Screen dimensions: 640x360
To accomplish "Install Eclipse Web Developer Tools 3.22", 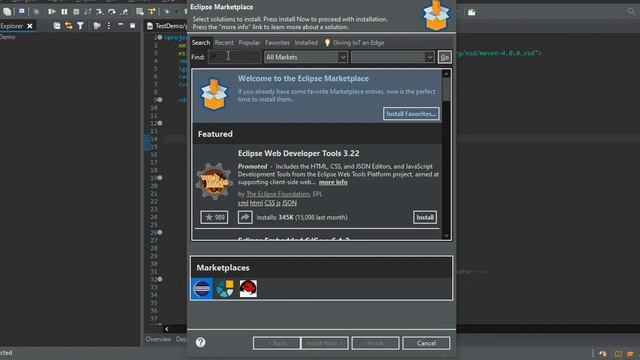I will pyautogui.click(x=425, y=217).
